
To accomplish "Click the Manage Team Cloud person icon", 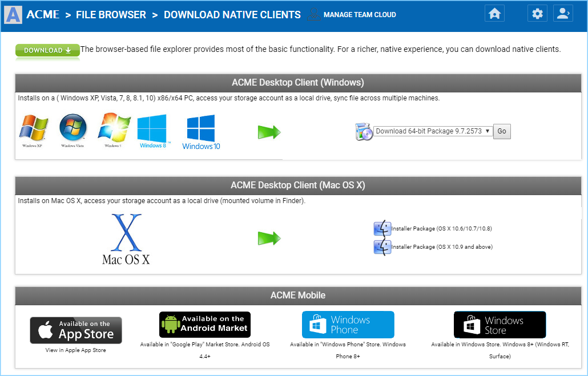I will (313, 14).
